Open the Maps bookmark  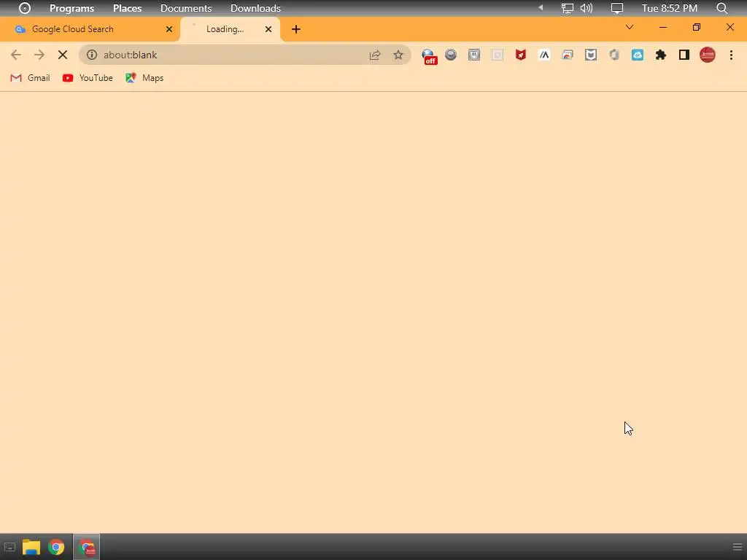pos(144,77)
